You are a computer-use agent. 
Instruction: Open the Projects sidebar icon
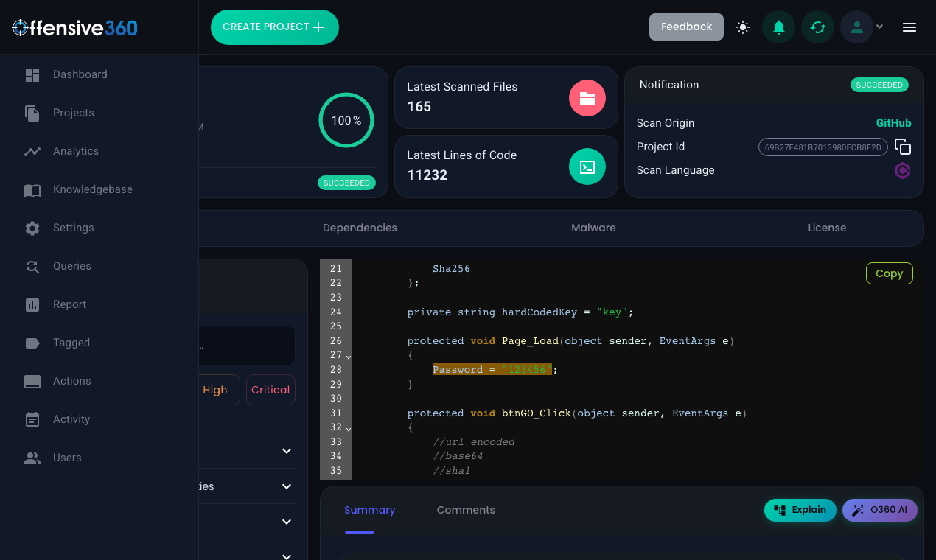(x=32, y=113)
